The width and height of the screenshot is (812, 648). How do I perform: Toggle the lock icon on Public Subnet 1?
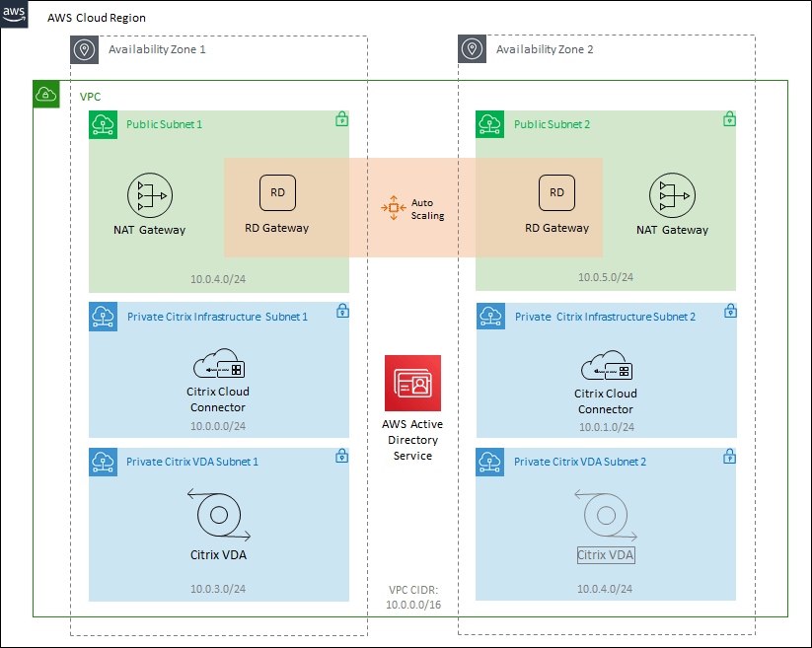click(x=341, y=117)
